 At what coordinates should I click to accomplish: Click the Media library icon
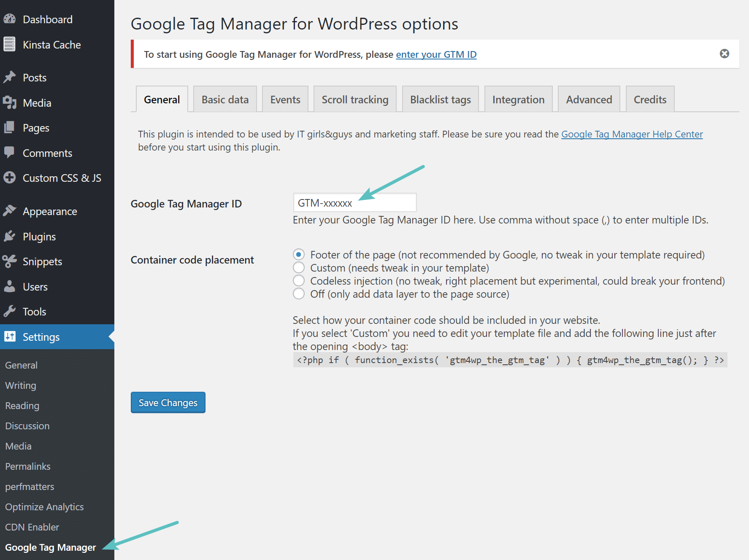(9, 102)
